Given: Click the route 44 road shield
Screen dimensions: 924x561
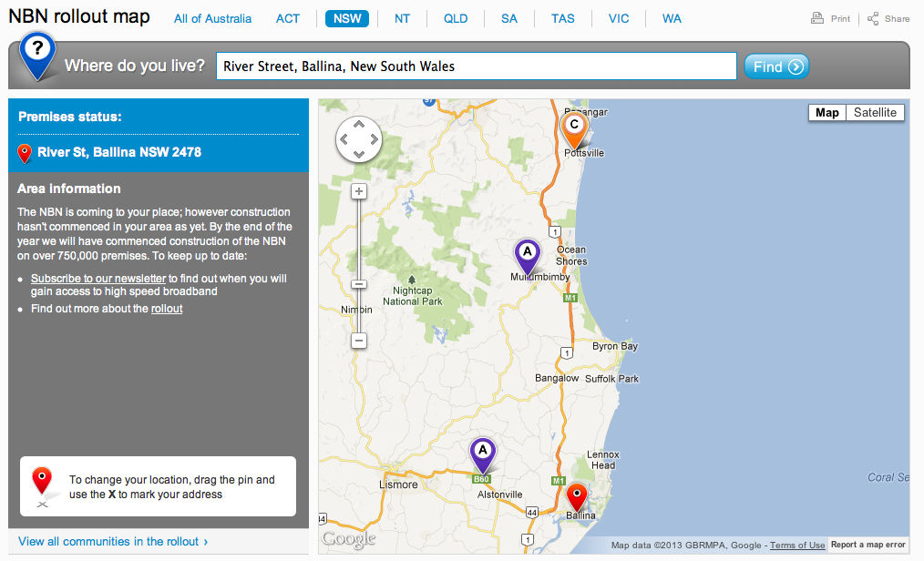Looking at the screenshot, I should point(532,512).
